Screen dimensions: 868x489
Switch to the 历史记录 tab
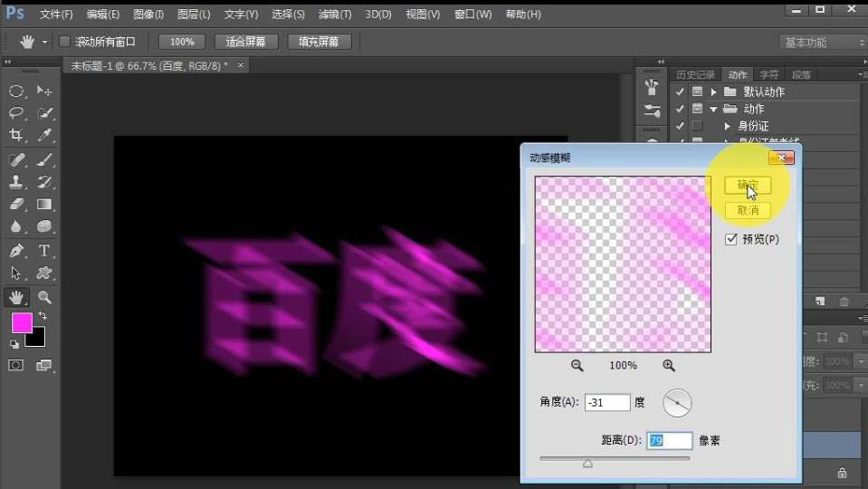pos(695,75)
